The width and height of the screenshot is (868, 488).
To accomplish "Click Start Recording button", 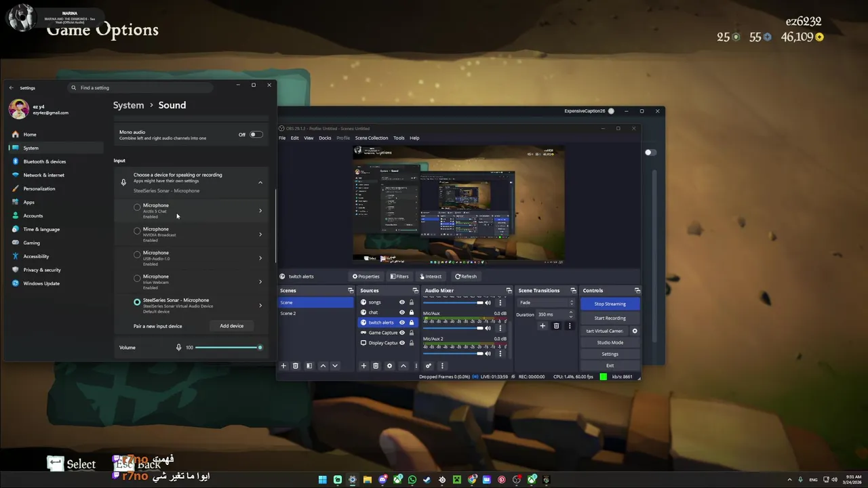I will click(610, 318).
